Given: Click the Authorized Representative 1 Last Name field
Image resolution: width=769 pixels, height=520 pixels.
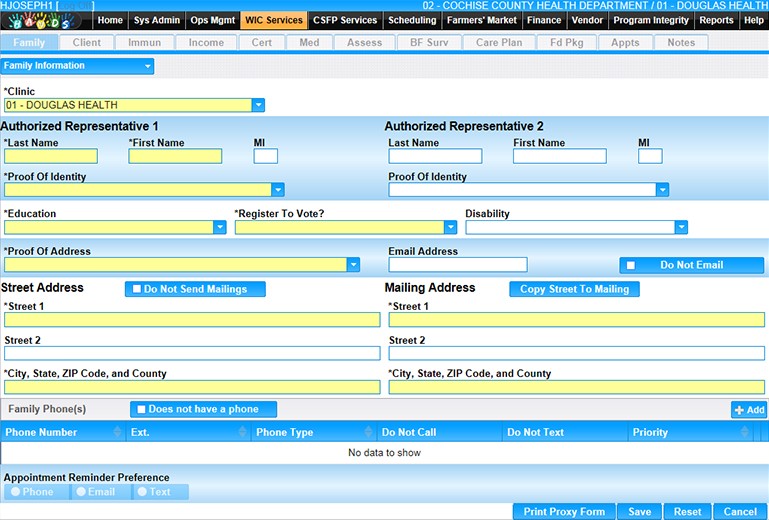Looking at the screenshot, I should [x=51, y=156].
